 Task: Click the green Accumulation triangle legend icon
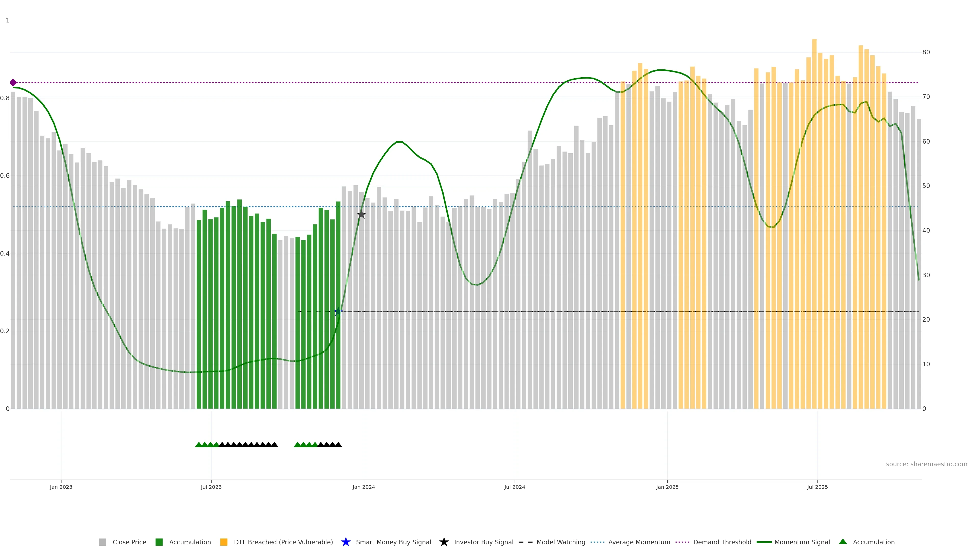[x=843, y=542]
